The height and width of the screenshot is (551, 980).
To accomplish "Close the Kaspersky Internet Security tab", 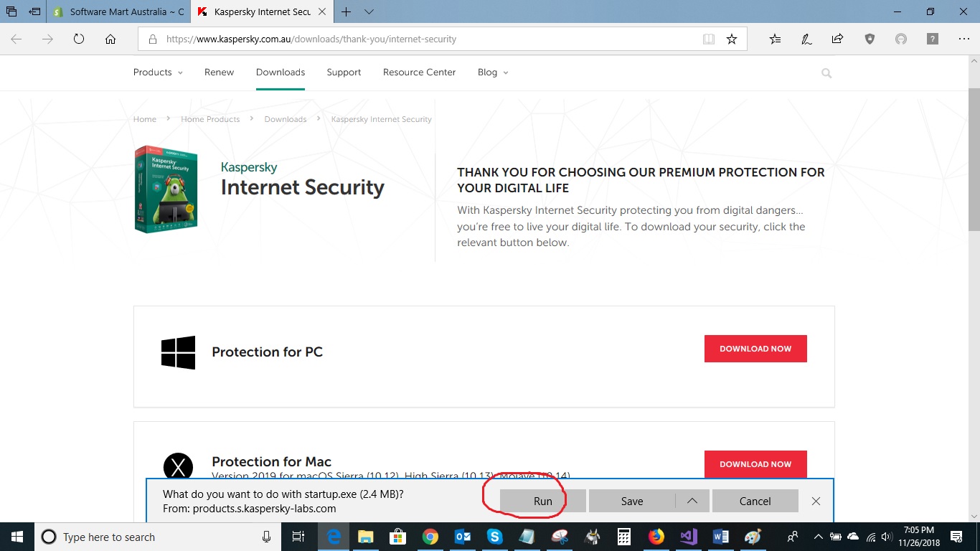I will coord(321,11).
